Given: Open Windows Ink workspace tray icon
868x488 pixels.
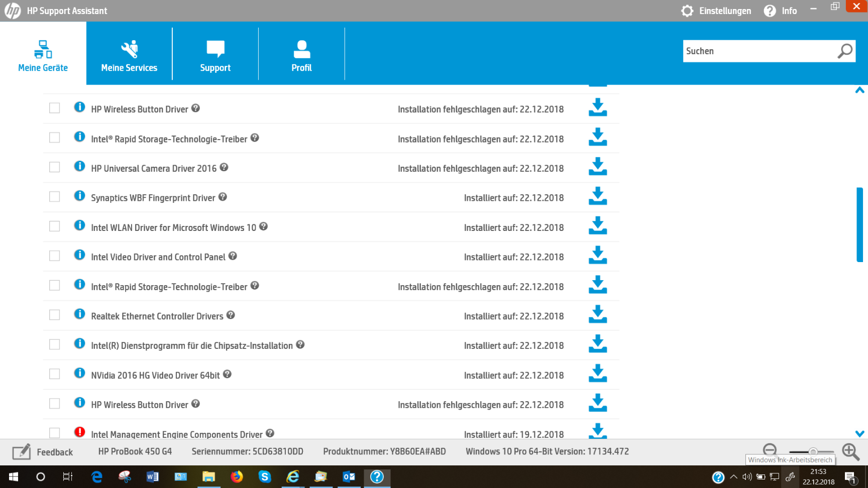Looking at the screenshot, I should point(790,477).
